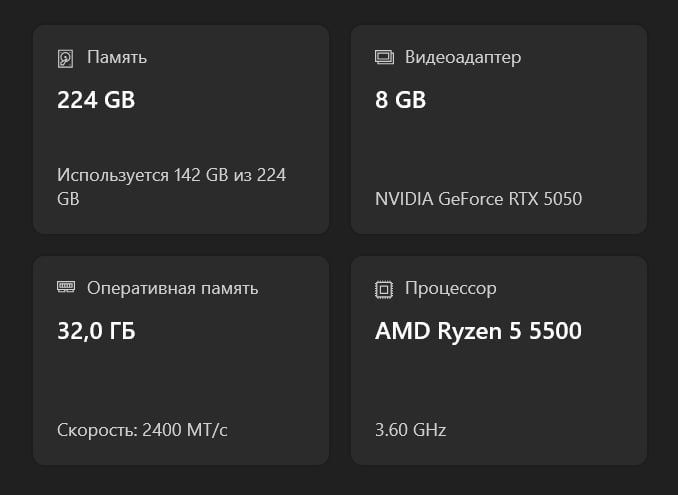Click the AMD Ryzen 5 5500 name
678x495 pixels.
click(478, 330)
